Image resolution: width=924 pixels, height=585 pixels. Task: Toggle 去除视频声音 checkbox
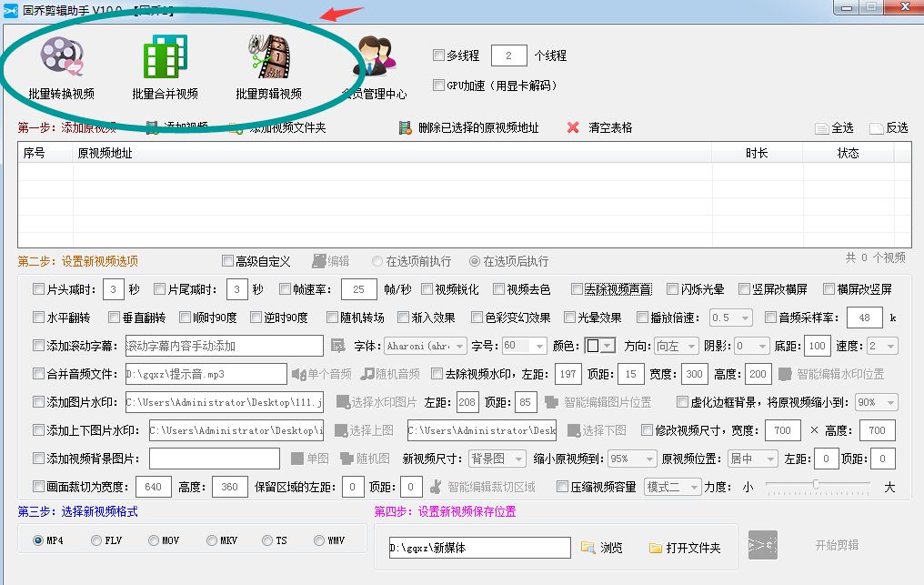(577, 289)
